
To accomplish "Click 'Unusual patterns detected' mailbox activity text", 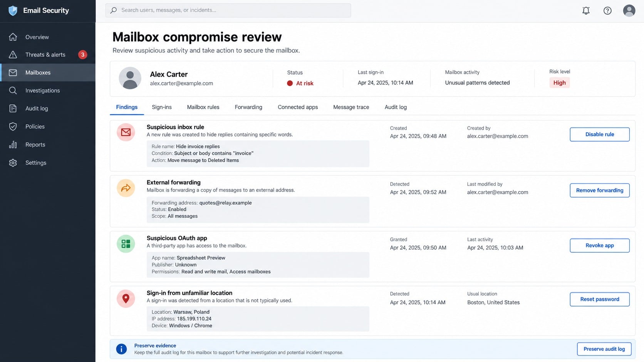I will point(477,83).
